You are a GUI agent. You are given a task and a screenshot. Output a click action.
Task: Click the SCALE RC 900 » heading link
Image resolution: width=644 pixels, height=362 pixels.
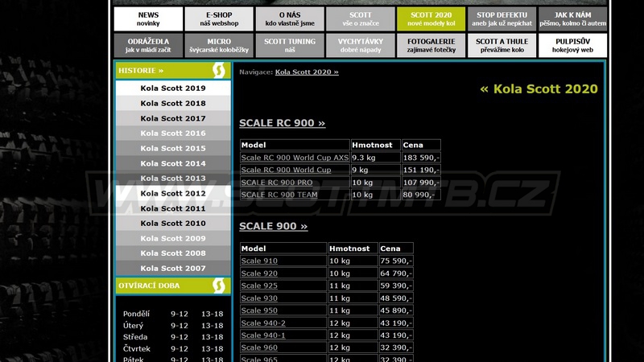(282, 123)
